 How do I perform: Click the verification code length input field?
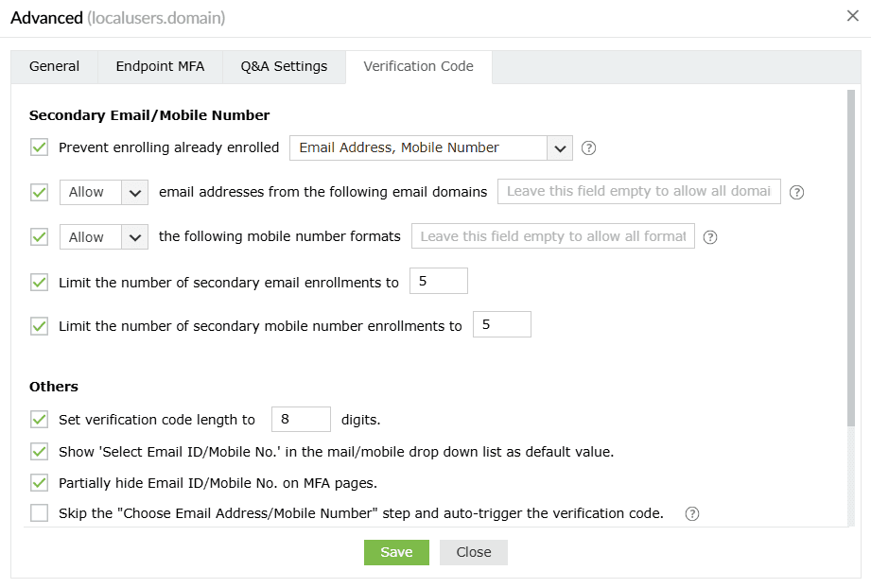[x=301, y=419]
